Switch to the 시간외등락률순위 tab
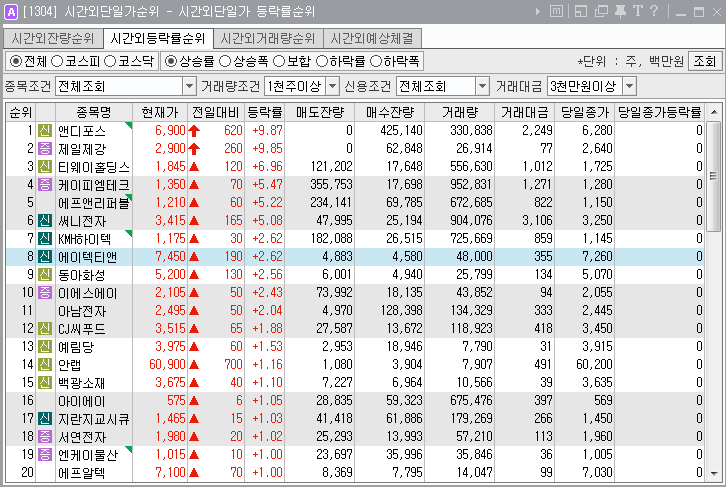 point(158,38)
